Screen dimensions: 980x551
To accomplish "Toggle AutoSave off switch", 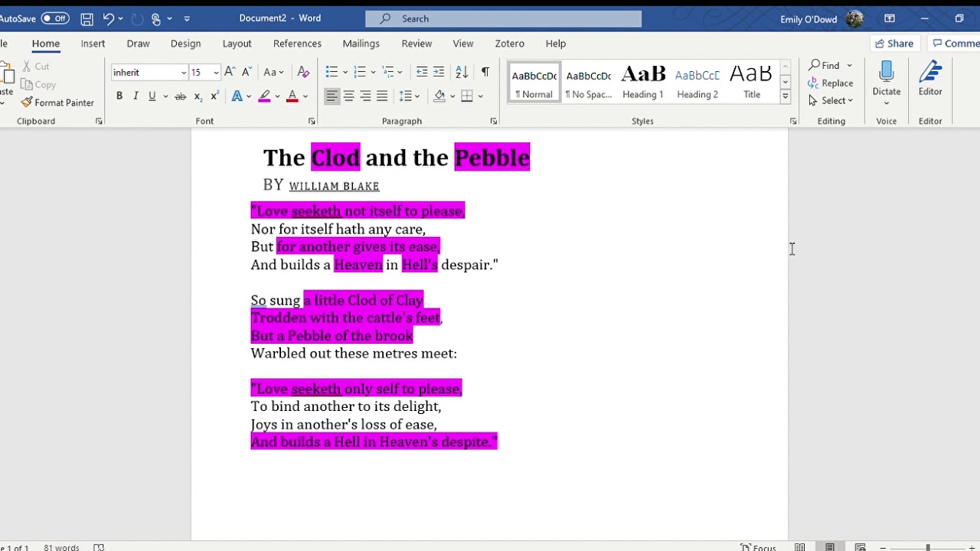I will click(x=55, y=18).
